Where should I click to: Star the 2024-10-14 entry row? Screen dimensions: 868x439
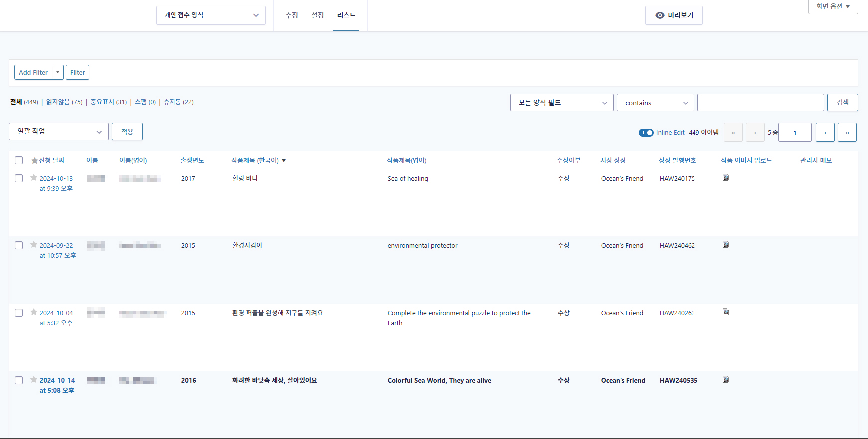[34, 380]
